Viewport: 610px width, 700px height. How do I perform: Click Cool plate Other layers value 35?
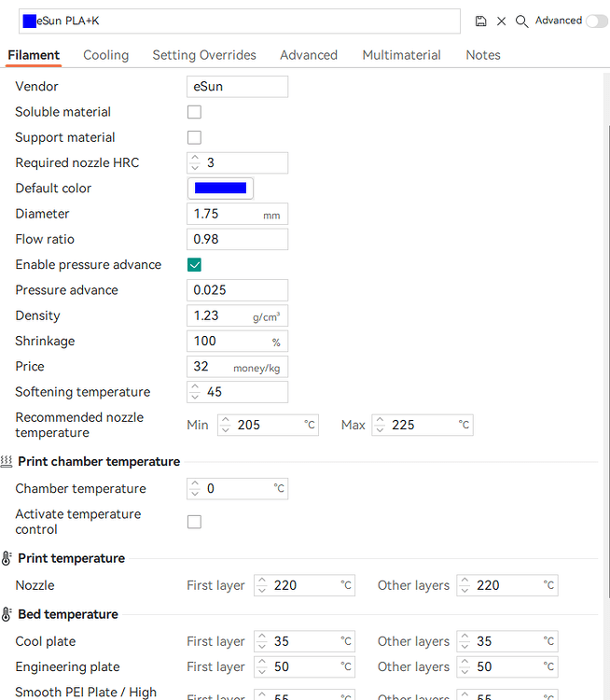tap(484, 641)
